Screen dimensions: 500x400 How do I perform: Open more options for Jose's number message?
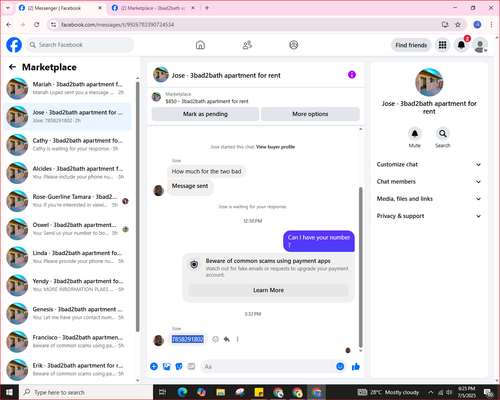(237, 339)
